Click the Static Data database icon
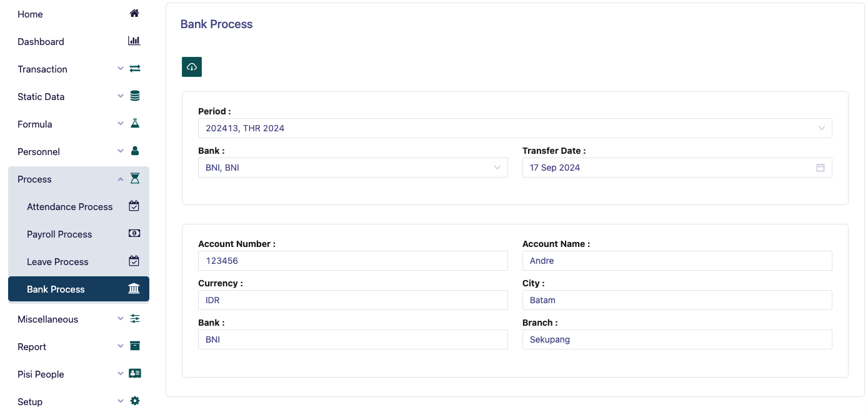This screenshot has height=412, width=868. [x=134, y=96]
